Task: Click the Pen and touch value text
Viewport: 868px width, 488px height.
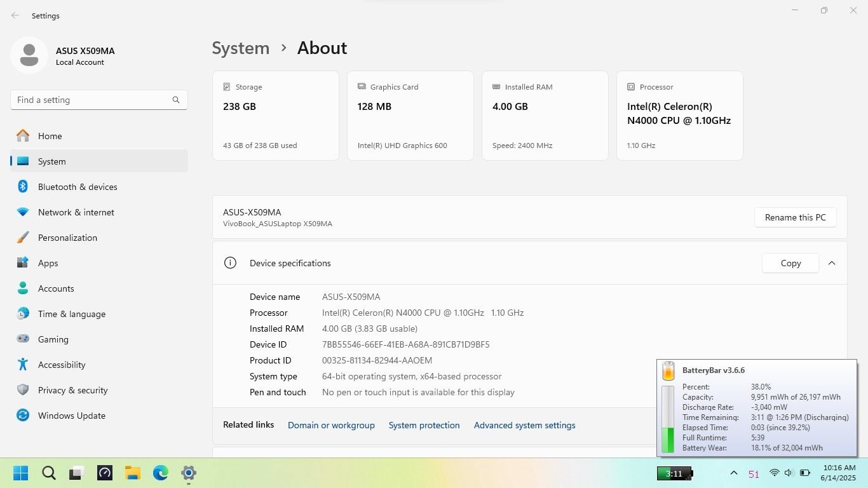Action: (x=418, y=392)
